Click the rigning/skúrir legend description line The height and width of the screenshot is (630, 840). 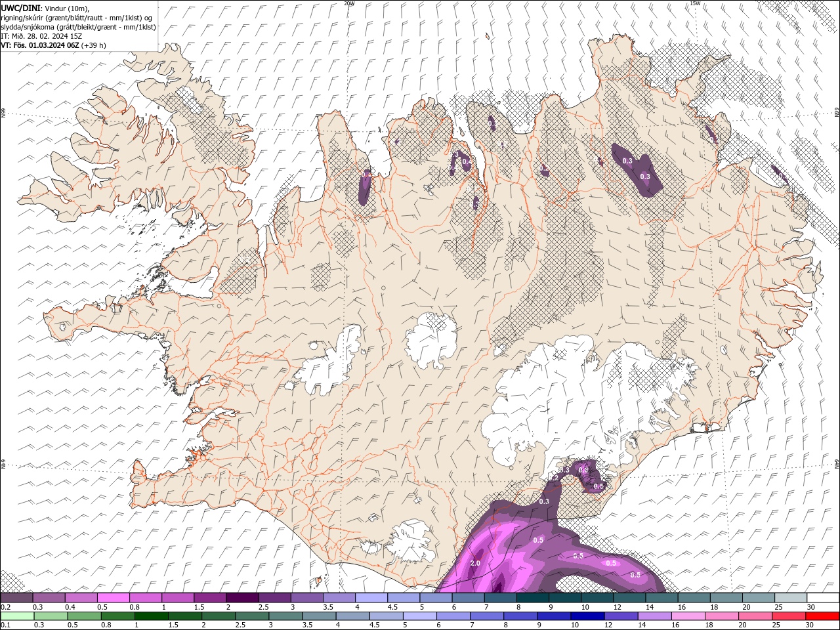77,18
